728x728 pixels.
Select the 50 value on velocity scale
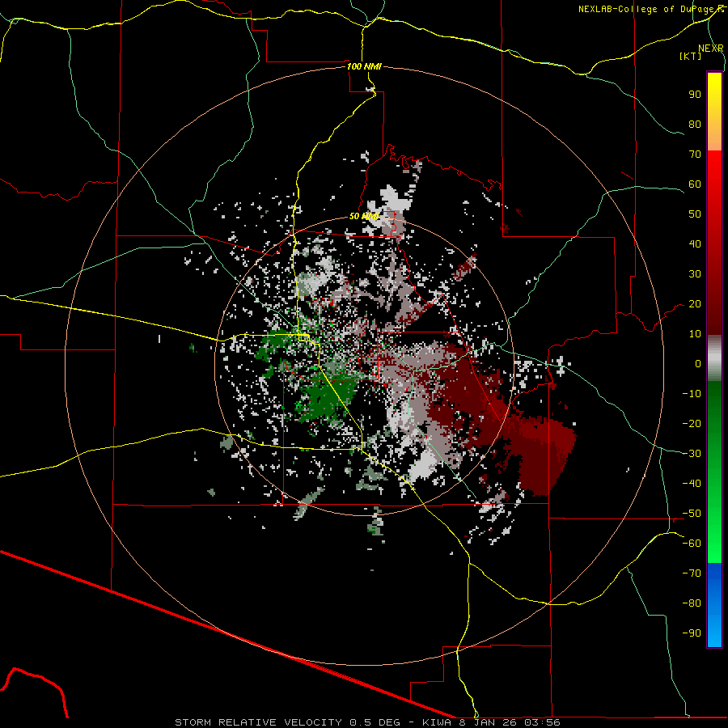(x=695, y=214)
